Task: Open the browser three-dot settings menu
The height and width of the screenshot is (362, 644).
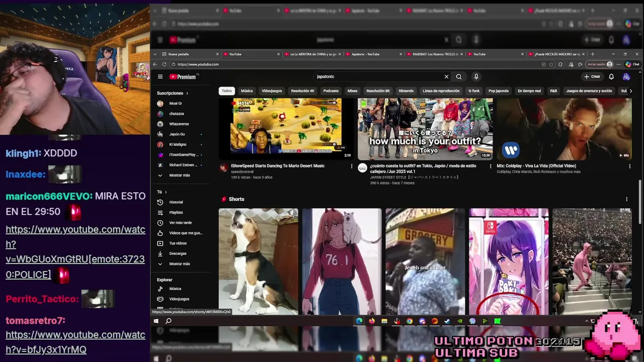Action: 618,64
